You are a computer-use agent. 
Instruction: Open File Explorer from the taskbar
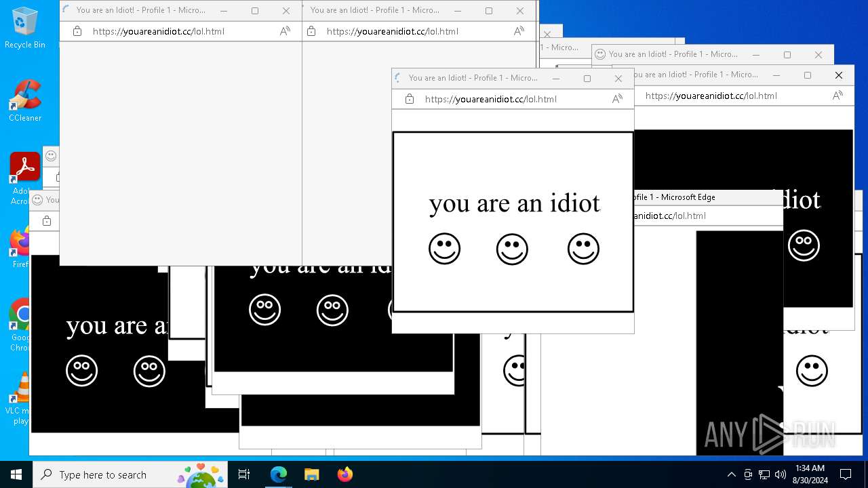tap(311, 474)
